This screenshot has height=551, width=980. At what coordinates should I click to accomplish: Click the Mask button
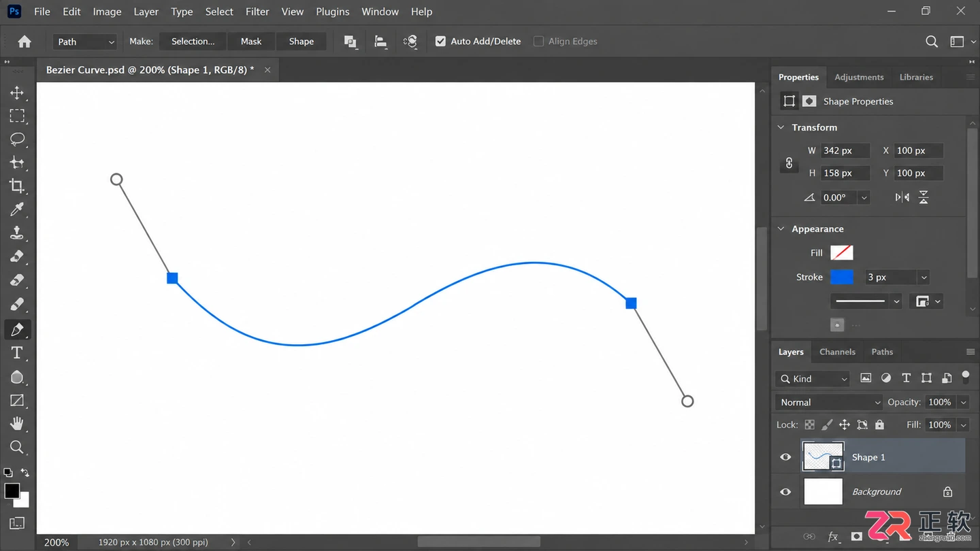[251, 41]
